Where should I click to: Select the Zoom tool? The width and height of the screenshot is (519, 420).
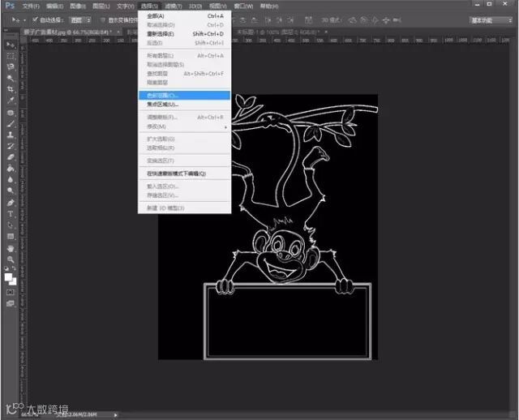[11, 259]
